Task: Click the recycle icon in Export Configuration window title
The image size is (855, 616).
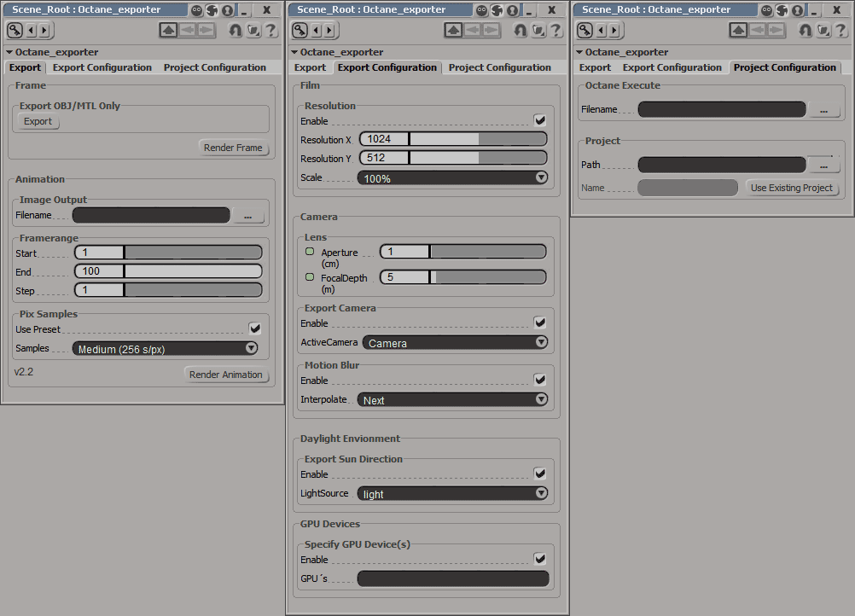Action: click(497, 10)
